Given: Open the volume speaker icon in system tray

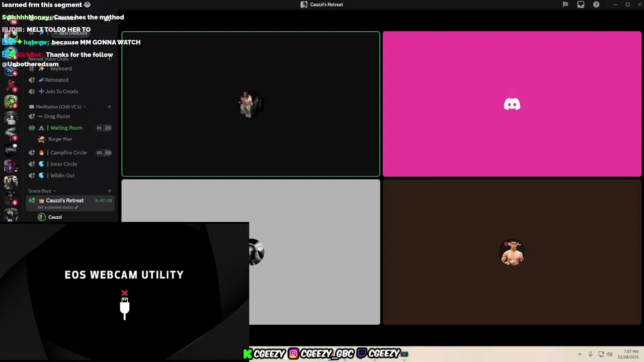Looking at the screenshot, I should (x=609, y=354).
